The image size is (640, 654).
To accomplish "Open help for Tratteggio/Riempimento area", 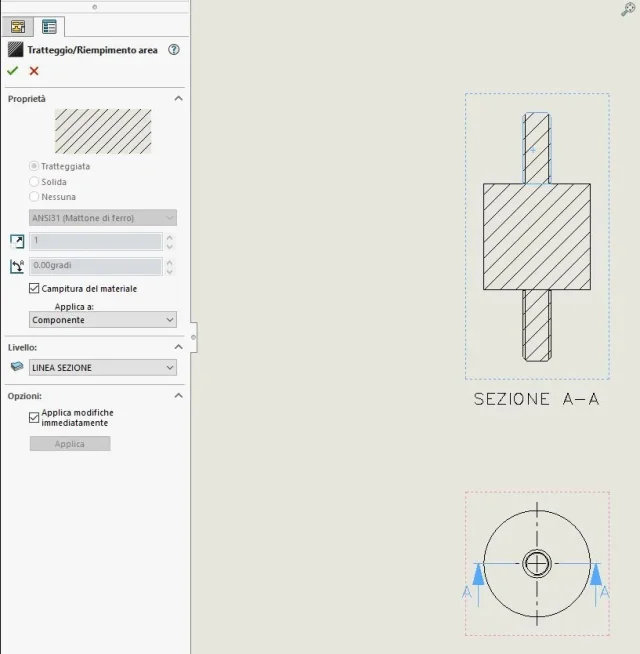I will coord(174,50).
